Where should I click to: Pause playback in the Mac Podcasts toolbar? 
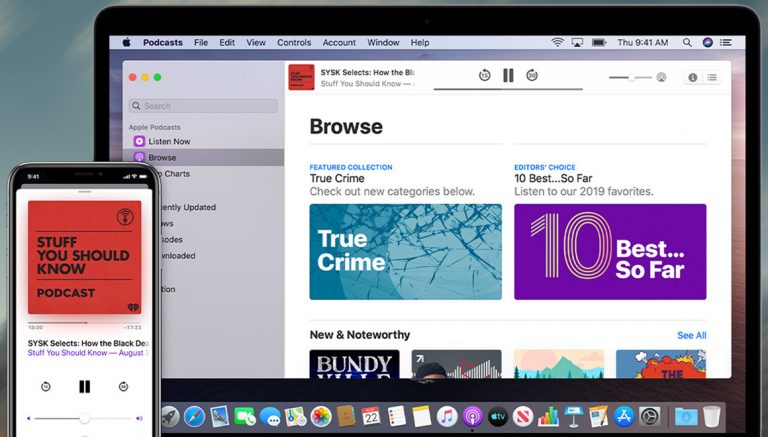tap(508, 75)
